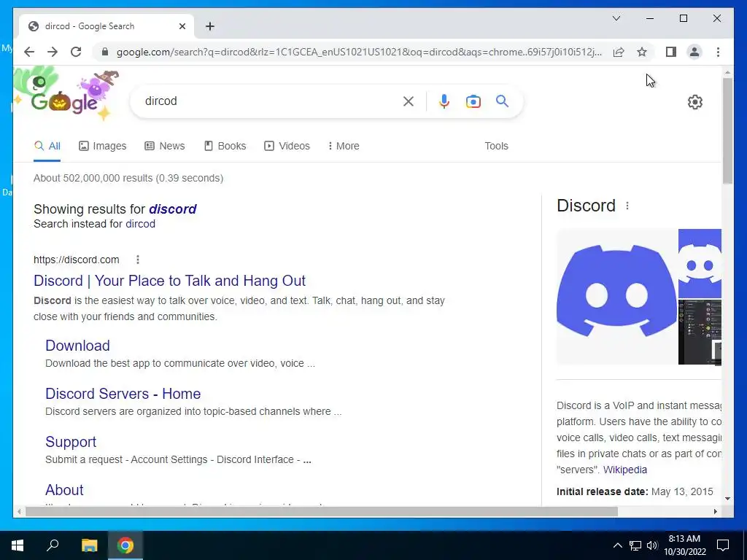Click the horizontal scrollbar thumb

[322, 512]
